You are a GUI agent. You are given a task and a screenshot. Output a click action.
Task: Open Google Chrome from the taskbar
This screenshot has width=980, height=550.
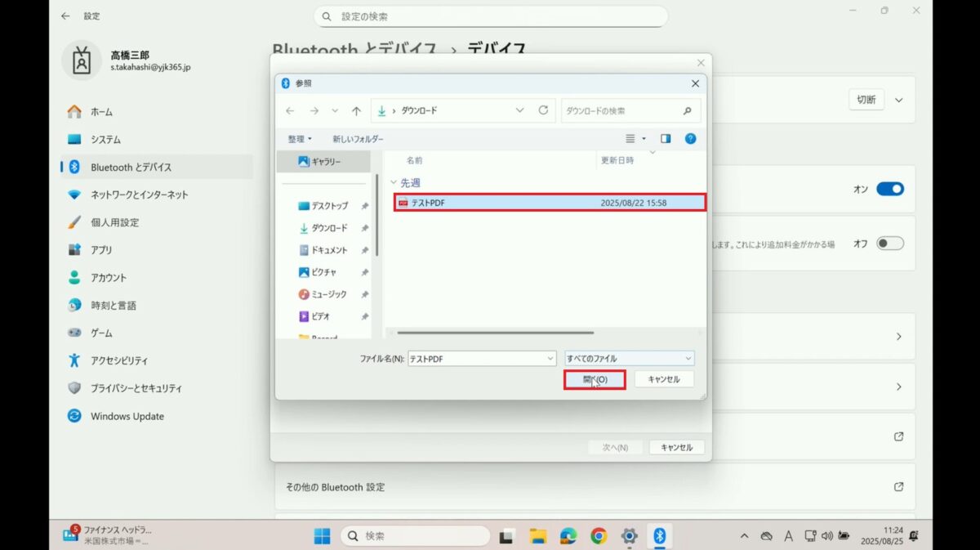click(599, 535)
